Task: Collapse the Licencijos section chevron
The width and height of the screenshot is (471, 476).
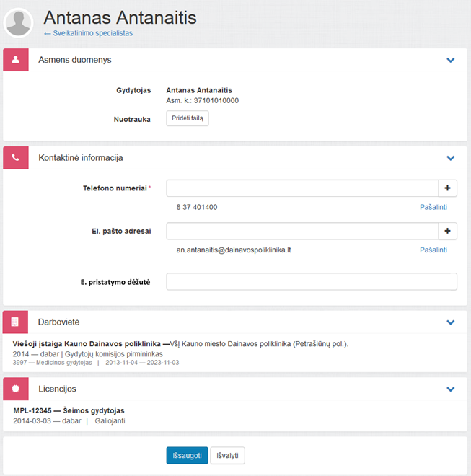Action: click(x=451, y=389)
